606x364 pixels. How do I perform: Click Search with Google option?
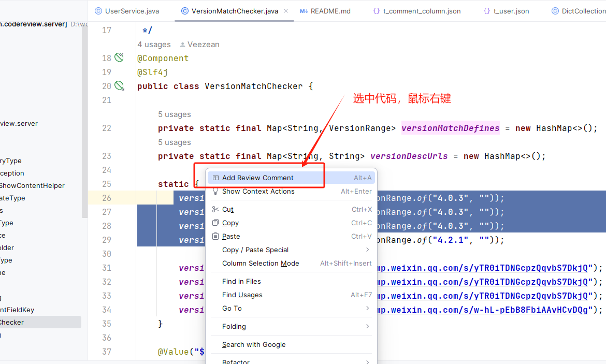pyautogui.click(x=254, y=345)
